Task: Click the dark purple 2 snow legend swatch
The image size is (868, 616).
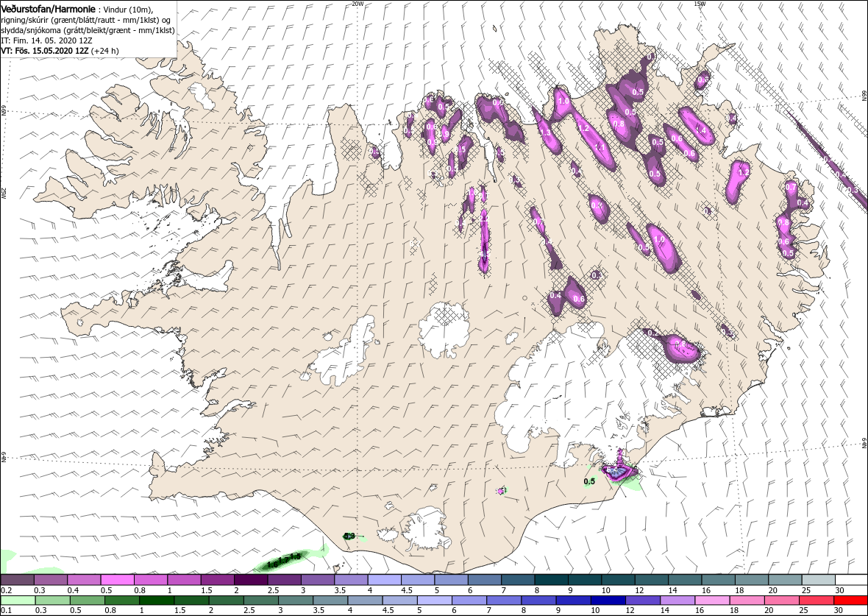Action: (251, 579)
